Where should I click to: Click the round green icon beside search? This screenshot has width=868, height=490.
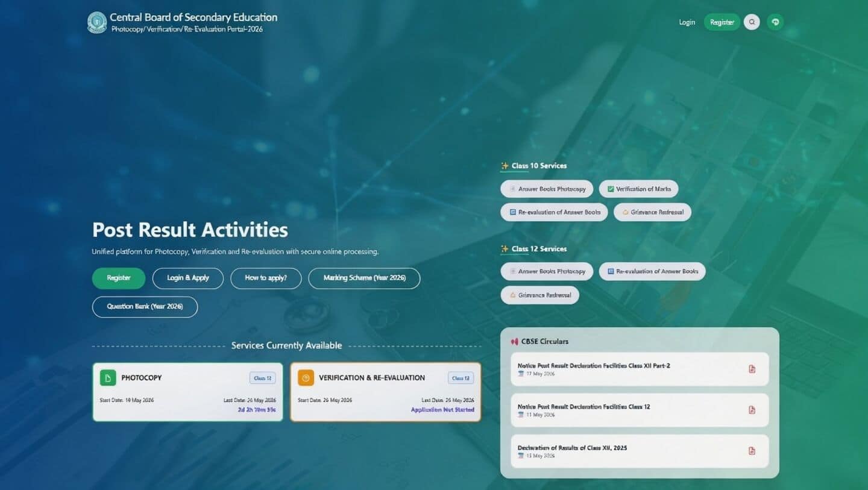click(776, 22)
